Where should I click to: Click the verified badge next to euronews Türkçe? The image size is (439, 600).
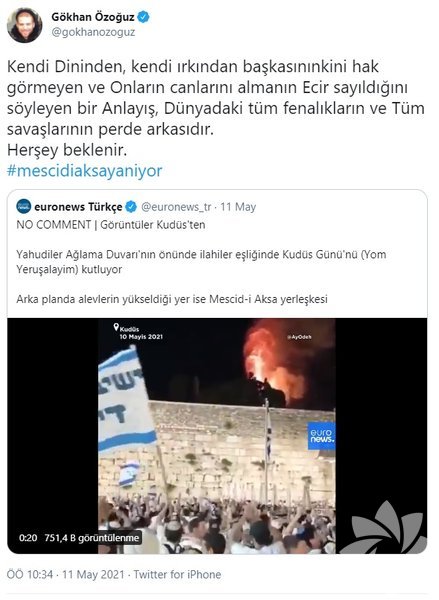[x=131, y=207]
